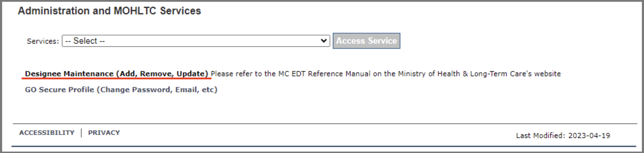Open the Services dropdown list
The width and height of the screenshot is (644, 153).
(196, 41)
